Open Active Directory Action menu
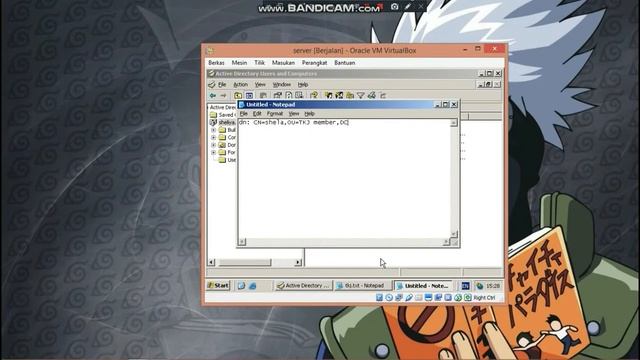The width and height of the screenshot is (640, 360). tap(240, 84)
